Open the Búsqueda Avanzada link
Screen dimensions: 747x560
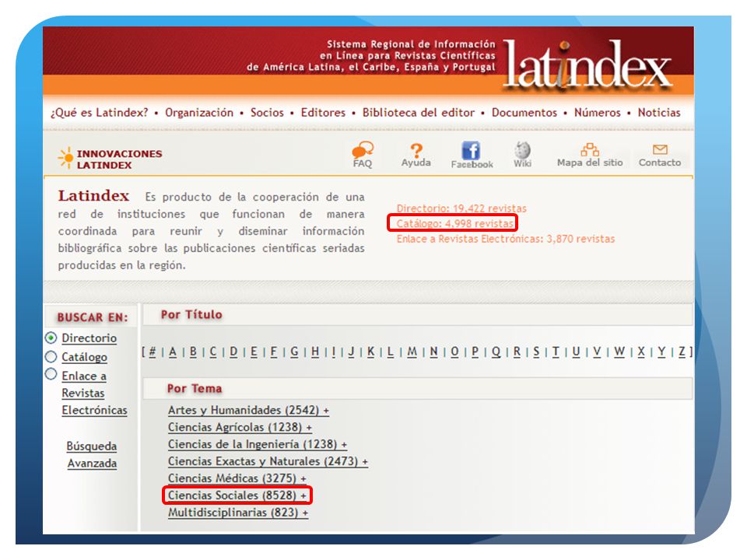click(x=92, y=454)
